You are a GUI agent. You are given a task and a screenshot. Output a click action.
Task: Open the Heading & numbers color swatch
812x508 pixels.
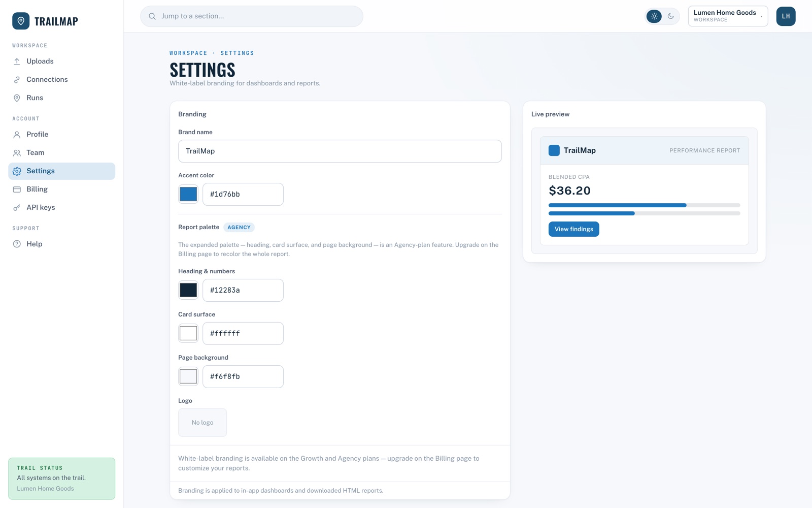tap(188, 290)
